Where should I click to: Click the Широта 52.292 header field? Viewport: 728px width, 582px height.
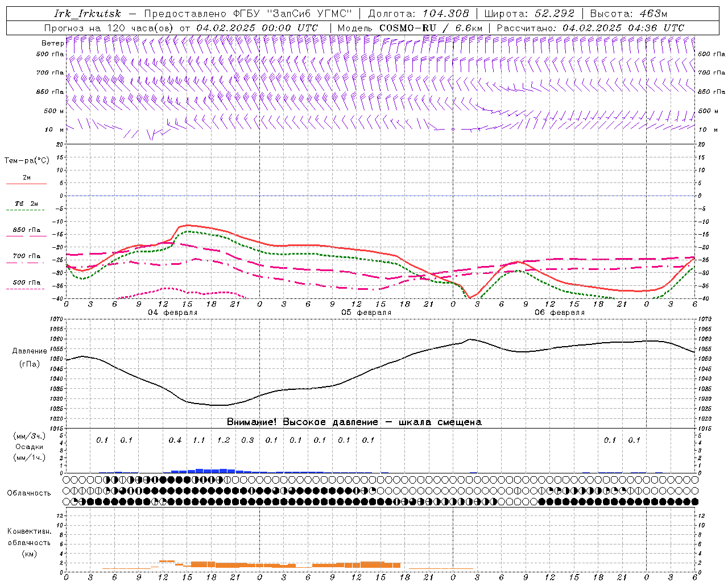click(x=530, y=14)
